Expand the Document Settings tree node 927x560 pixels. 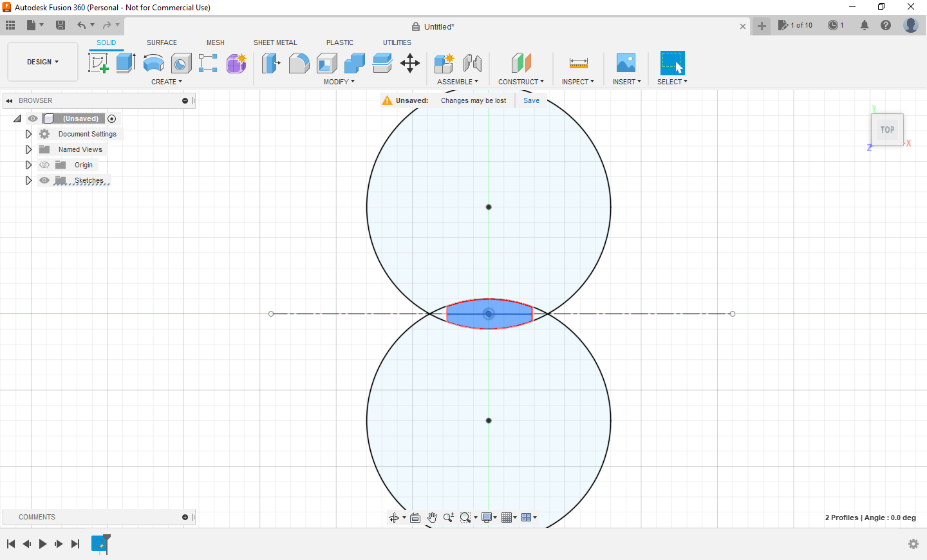28,134
